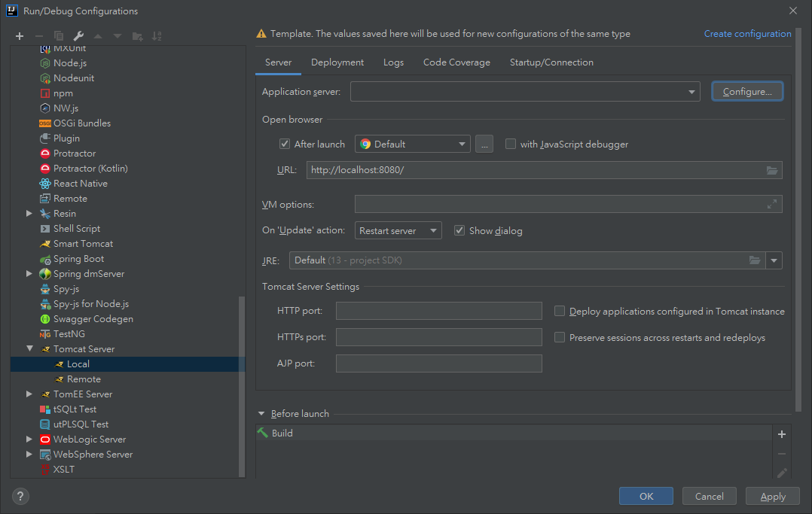Image resolution: width=812 pixels, height=514 pixels.
Task: Switch to the Code Coverage tab
Action: [x=456, y=62]
